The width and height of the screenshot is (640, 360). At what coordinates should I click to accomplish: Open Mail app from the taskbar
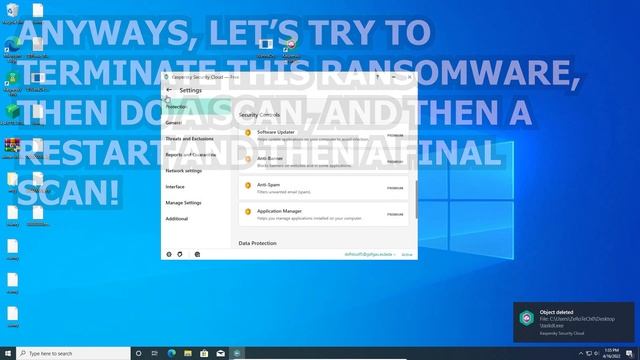coord(220,353)
